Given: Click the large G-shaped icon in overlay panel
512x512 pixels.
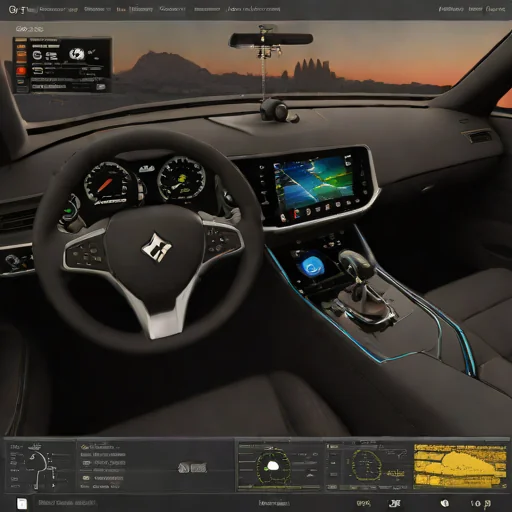Looking at the screenshot, I should [37, 55].
